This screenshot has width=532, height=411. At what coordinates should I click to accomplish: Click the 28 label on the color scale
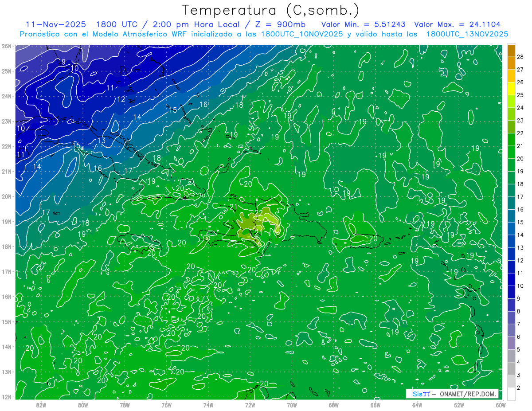point(520,57)
